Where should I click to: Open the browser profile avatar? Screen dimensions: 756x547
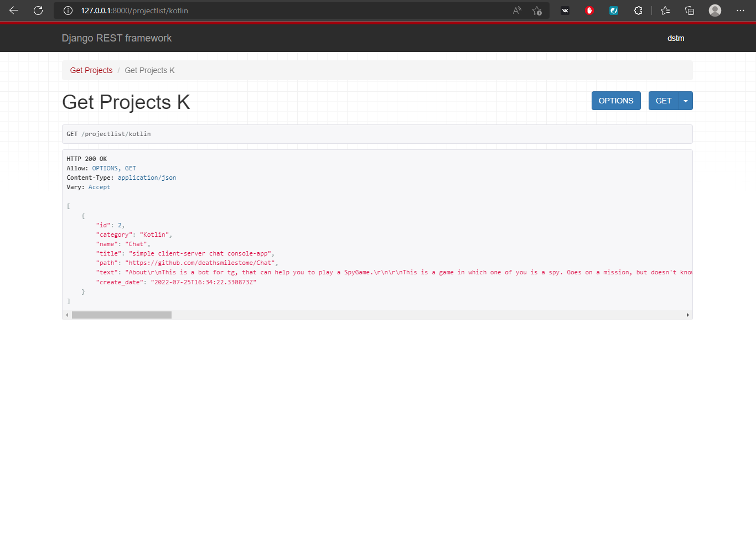(715, 11)
